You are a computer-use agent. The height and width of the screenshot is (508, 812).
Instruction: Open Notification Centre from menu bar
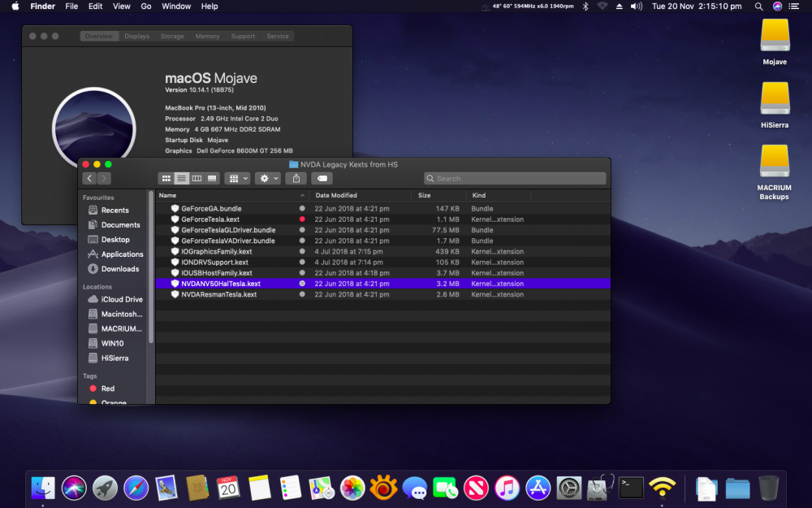(794, 7)
